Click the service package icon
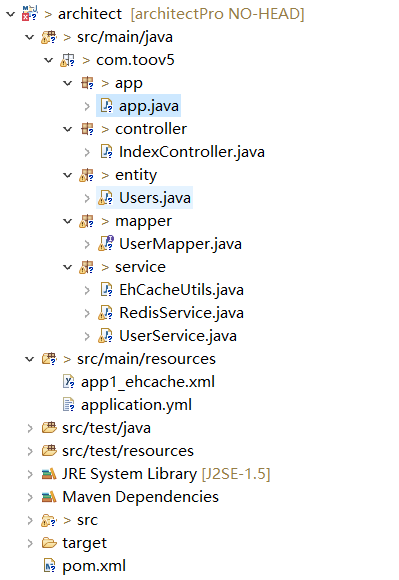The height and width of the screenshot is (580, 399). pyautogui.click(x=87, y=267)
